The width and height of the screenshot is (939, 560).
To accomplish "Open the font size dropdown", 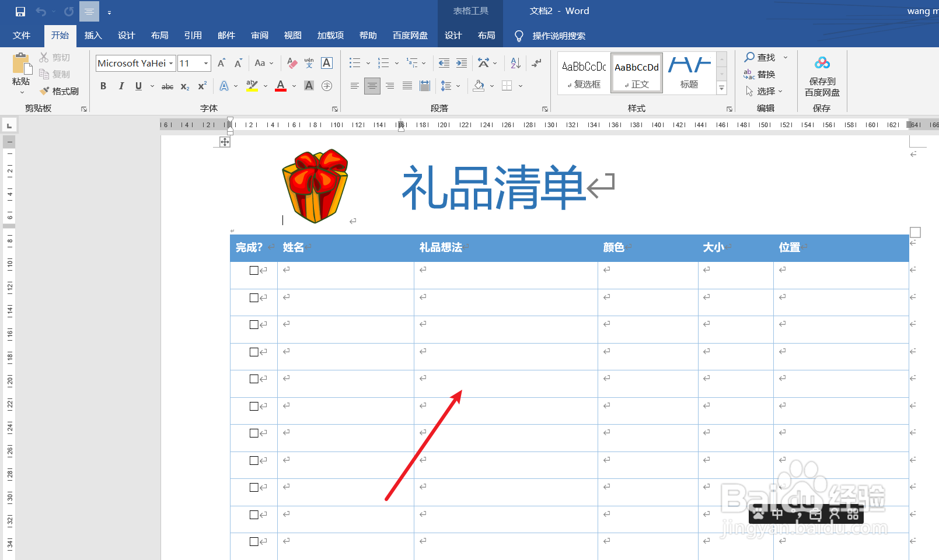I will (205, 63).
